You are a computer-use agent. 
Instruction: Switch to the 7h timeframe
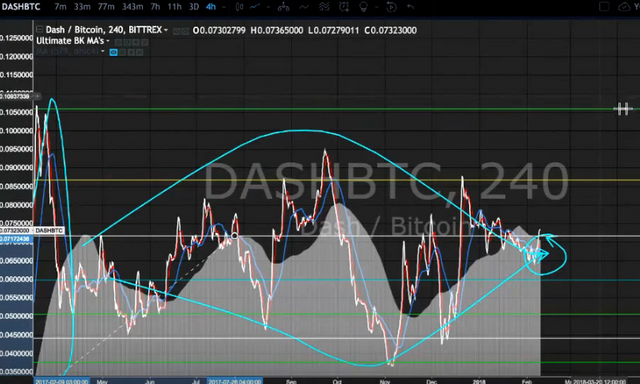155,7
